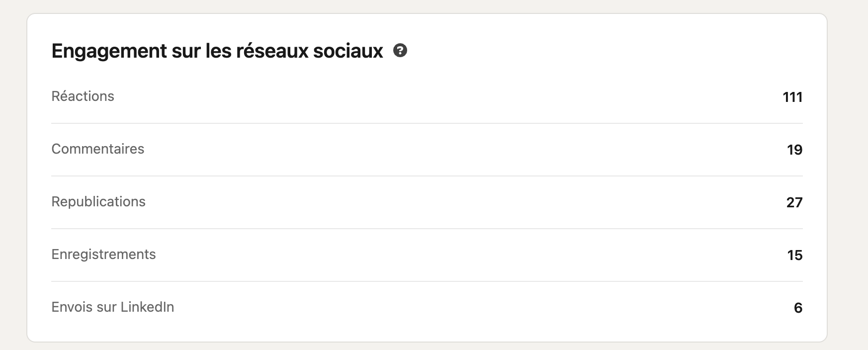The width and height of the screenshot is (868, 350).
Task: Click the grey page background left of the card
Action: pyautogui.click(x=13, y=174)
